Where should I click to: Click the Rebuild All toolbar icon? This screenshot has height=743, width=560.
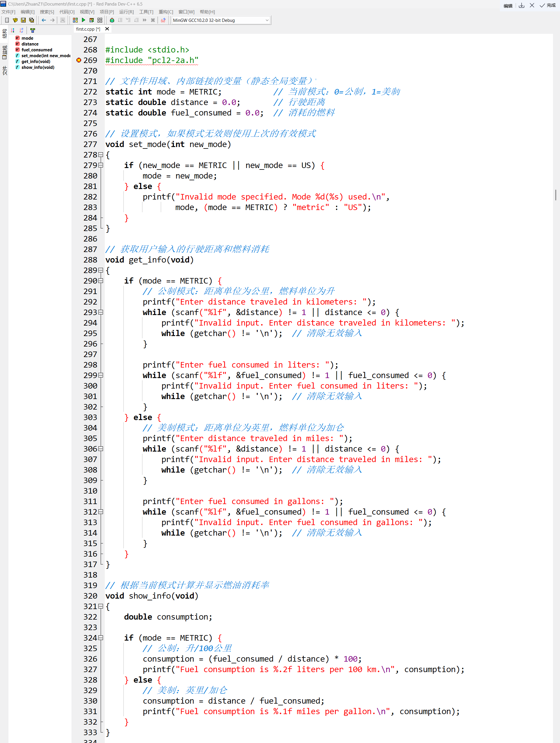[x=100, y=20]
